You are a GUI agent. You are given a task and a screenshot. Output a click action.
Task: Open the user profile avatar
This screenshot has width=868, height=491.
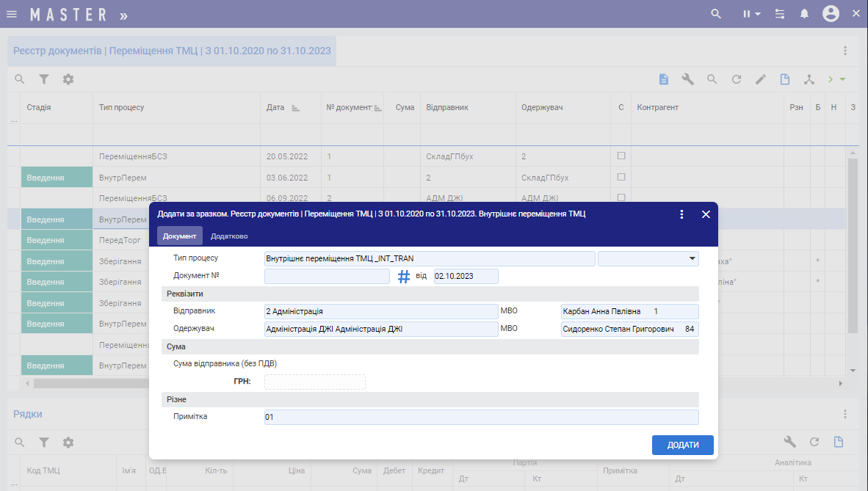[831, 14]
